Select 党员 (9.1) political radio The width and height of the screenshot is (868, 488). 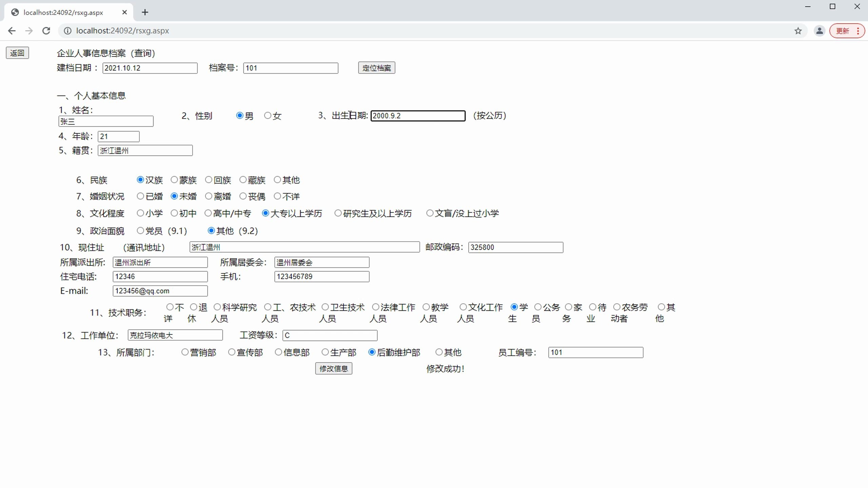point(140,230)
